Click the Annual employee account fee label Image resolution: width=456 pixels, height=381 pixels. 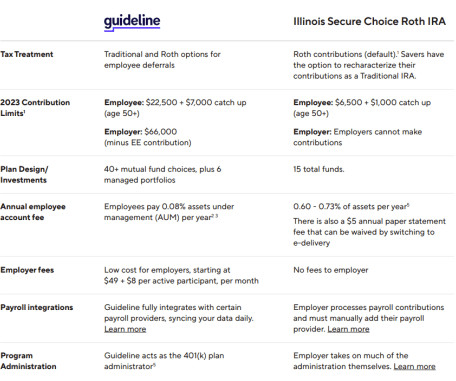click(33, 212)
